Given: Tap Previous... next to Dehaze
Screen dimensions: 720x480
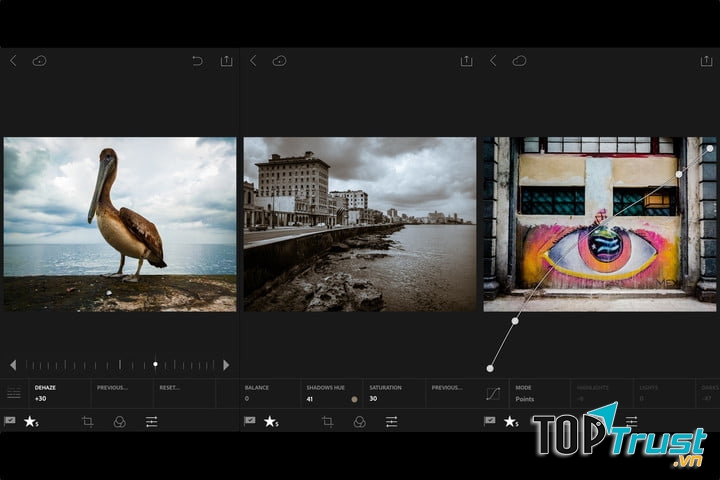Looking at the screenshot, I should click(x=112, y=388).
